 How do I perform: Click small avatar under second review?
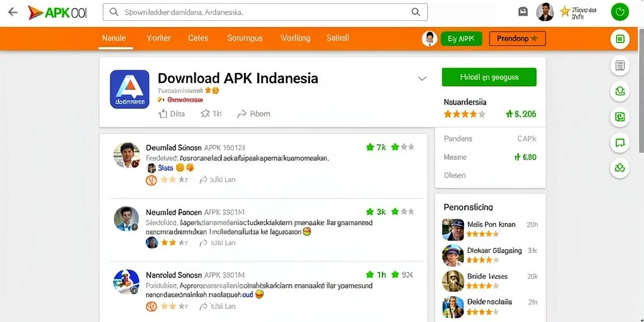(x=152, y=242)
